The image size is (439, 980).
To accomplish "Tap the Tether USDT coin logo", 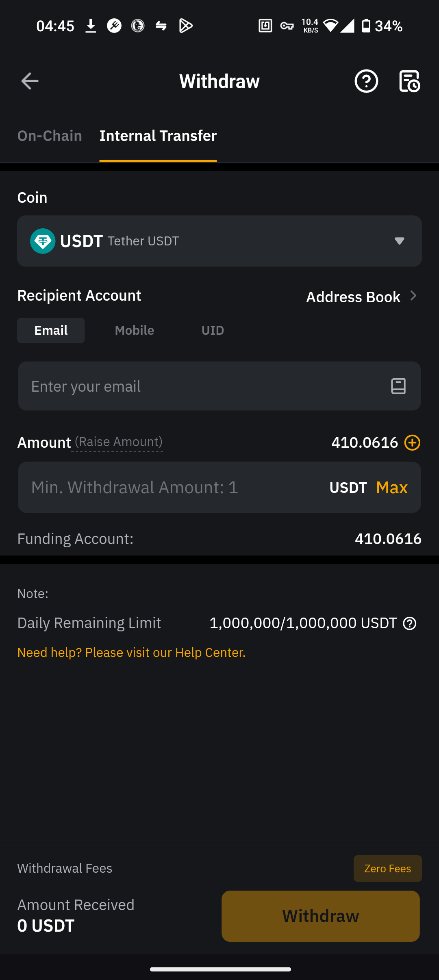I will point(43,241).
